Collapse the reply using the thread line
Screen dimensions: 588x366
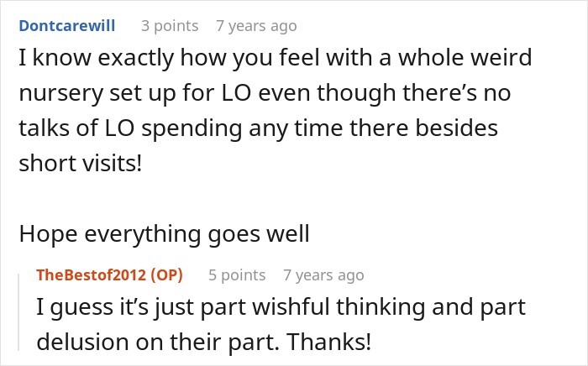(18, 312)
